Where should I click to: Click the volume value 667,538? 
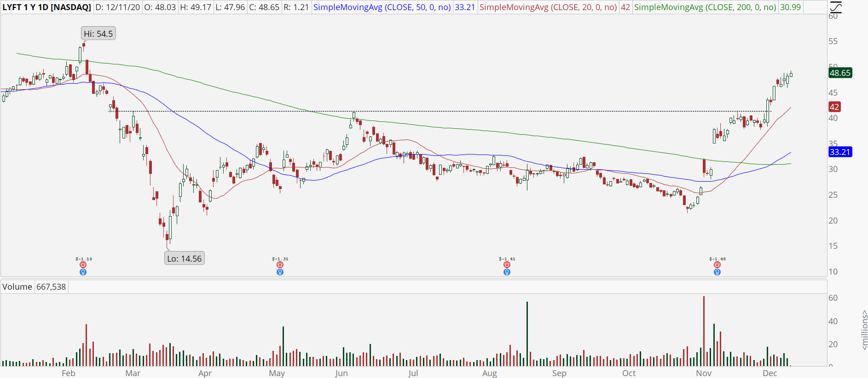[51, 287]
